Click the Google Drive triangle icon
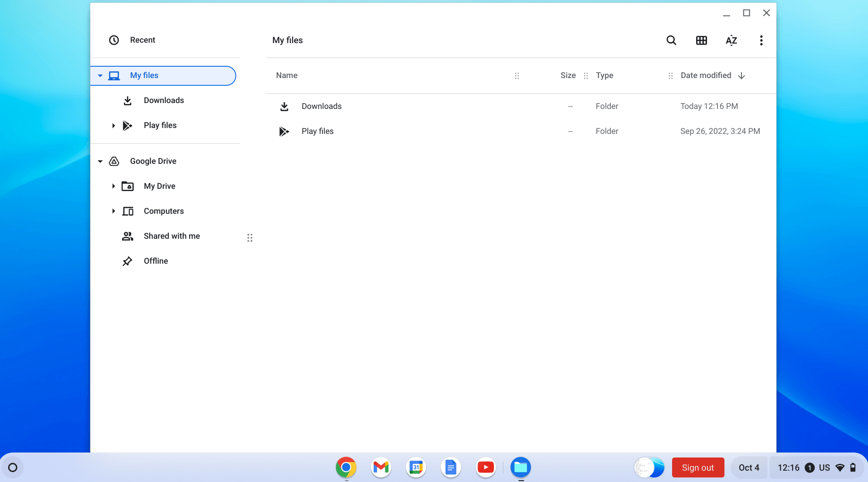868x482 pixels. pos(114,161)
